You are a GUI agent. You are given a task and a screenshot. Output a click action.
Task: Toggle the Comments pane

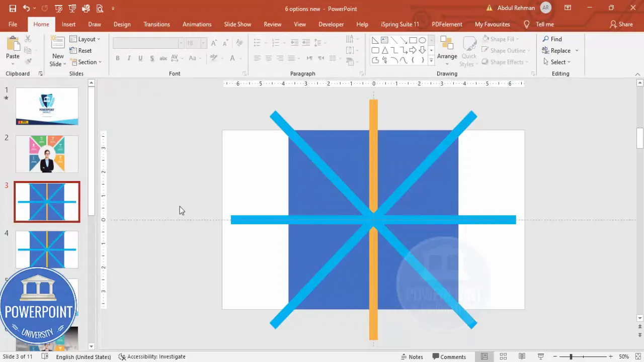[x=449, y=356]
